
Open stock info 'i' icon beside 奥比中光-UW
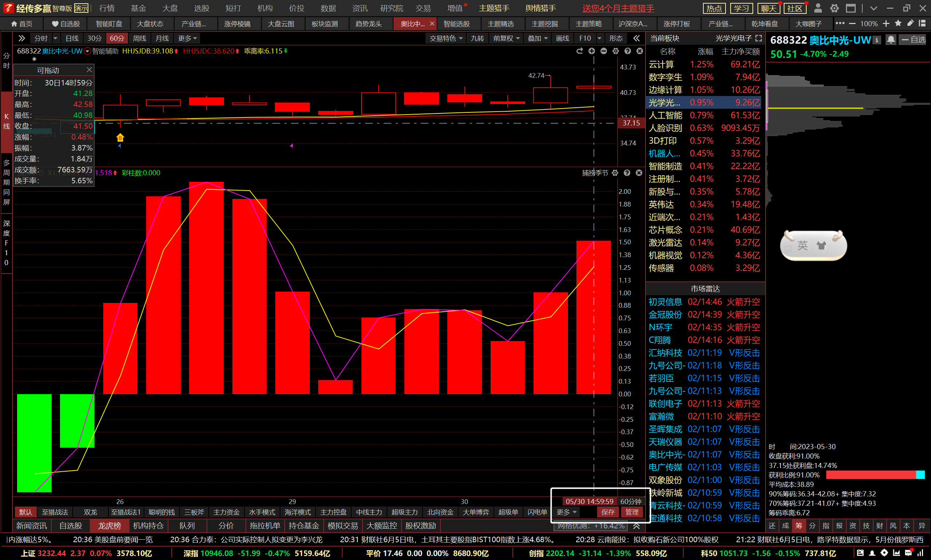(877, 40)
